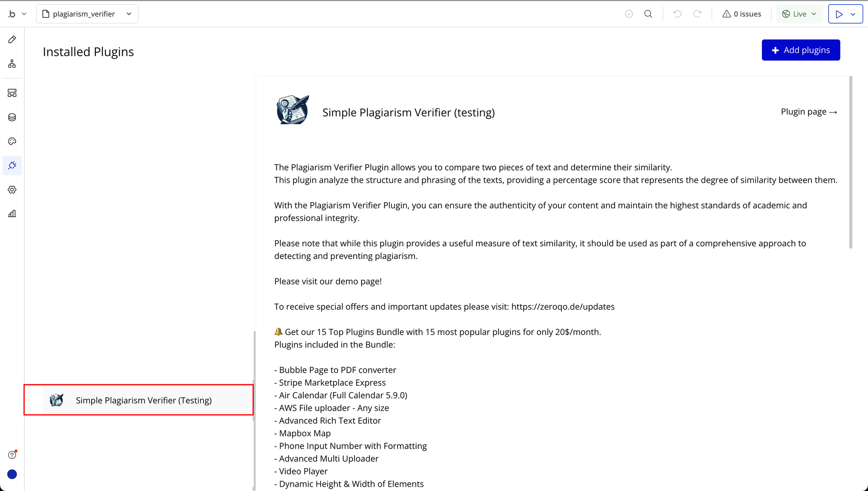The width and height of the screenshot is (868, 491).
Task: Click the Simple Plagiarism Verifier (testing) title
Action: click(409, 112)
